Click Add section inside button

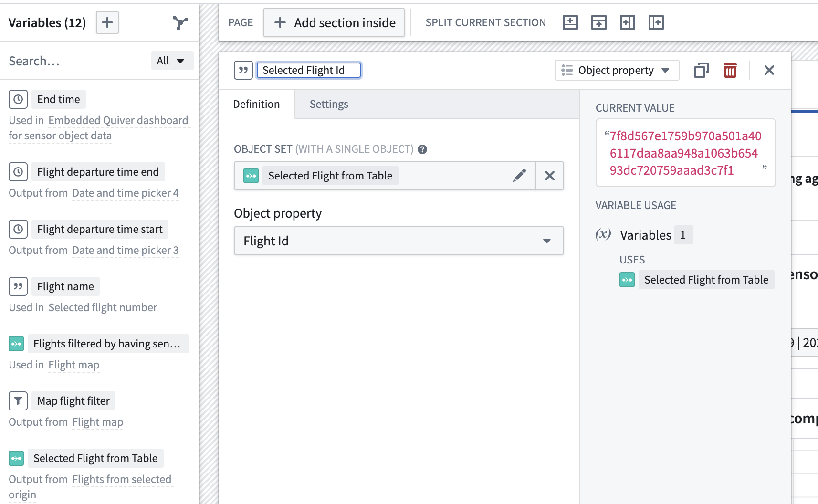334,22
